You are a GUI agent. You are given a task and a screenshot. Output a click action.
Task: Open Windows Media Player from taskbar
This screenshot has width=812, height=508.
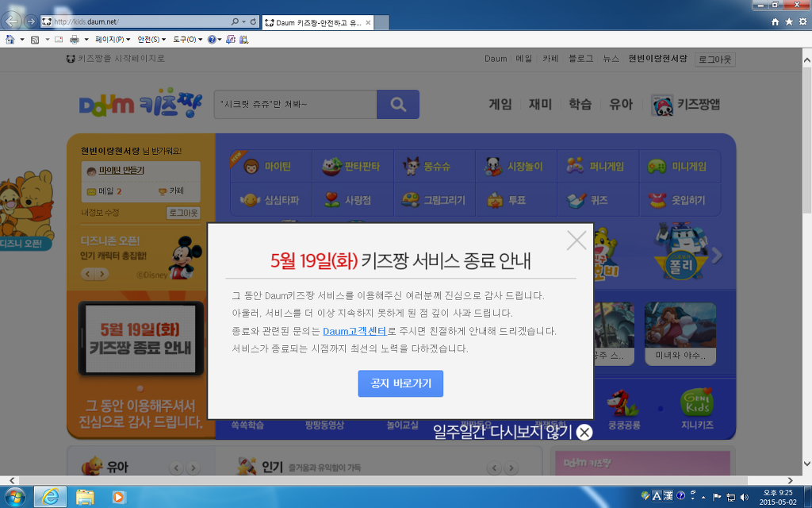119,497
